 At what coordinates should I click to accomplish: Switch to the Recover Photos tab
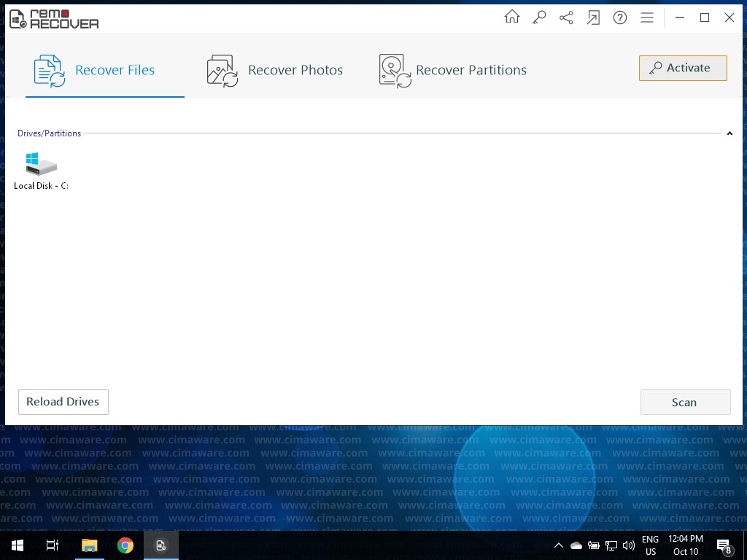pyautogui.click(x=275, y=71)
